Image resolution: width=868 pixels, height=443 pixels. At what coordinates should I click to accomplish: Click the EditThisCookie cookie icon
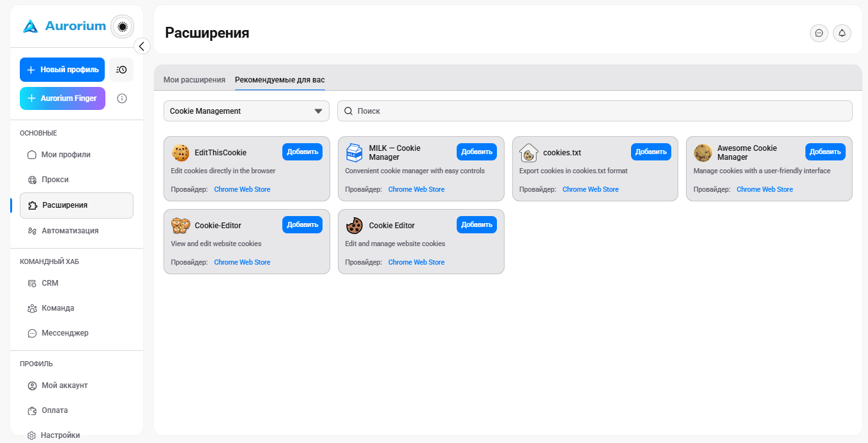(181, 153)
